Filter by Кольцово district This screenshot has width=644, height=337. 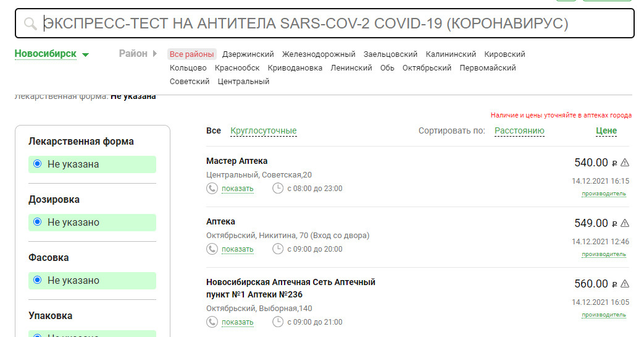[188, 68]
